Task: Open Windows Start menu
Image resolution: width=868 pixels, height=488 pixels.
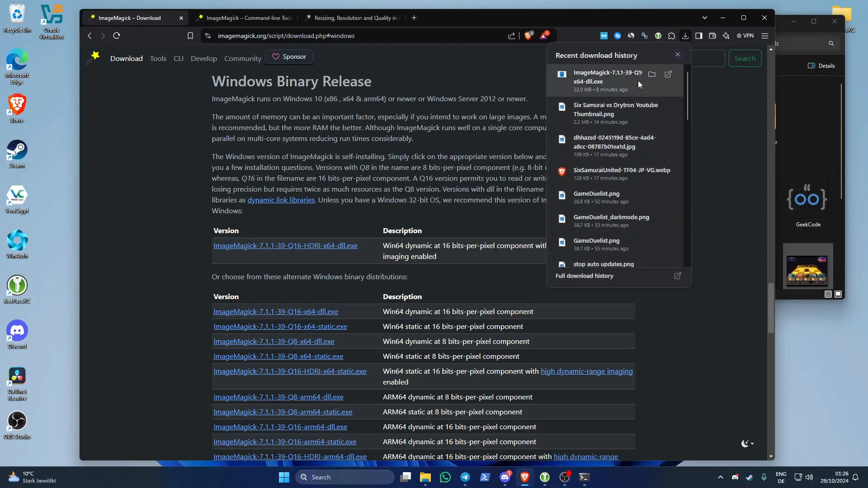Action: 284,477
